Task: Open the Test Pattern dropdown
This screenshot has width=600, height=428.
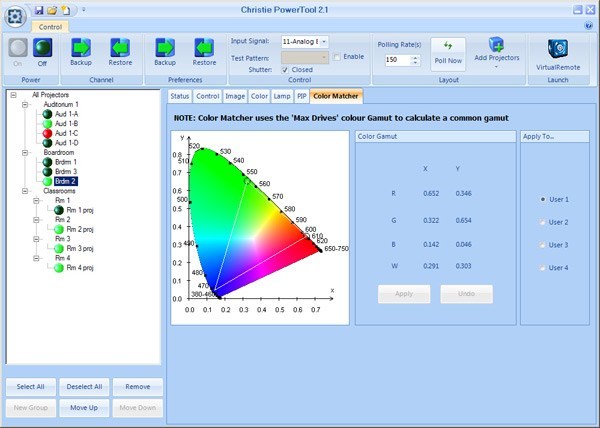Action: (324, 58)
